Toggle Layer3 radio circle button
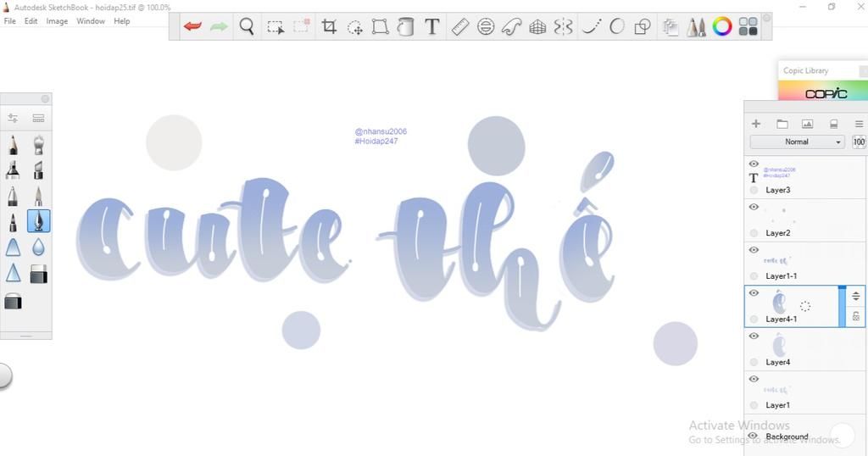The width and height of the screenshot is (868, 456). (x=754, y=190)
